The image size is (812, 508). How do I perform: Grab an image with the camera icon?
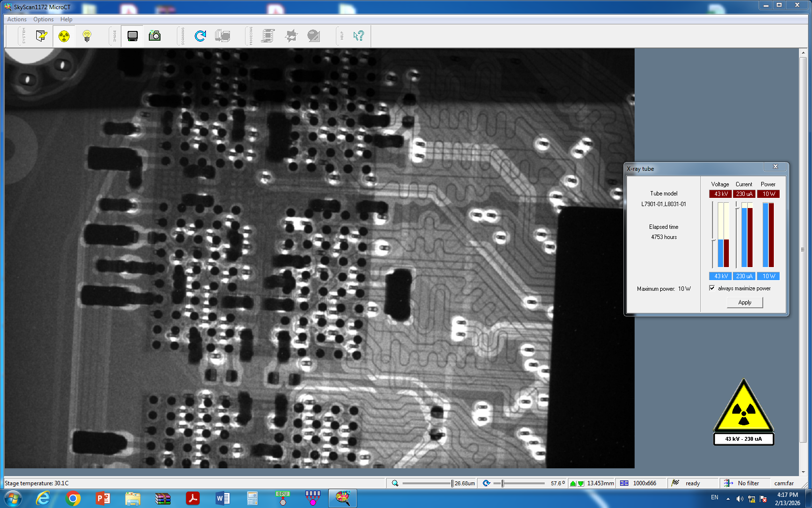pos(155,36)
